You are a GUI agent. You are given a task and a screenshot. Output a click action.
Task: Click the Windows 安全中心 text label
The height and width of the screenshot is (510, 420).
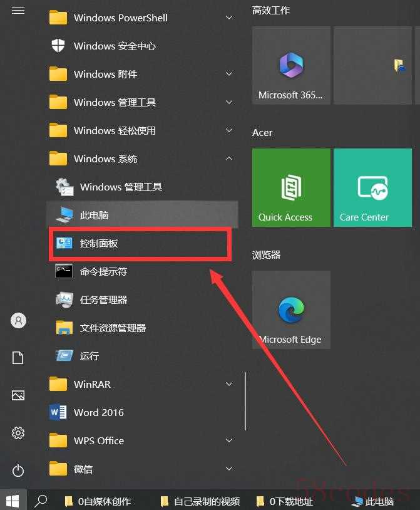point(115,46)
